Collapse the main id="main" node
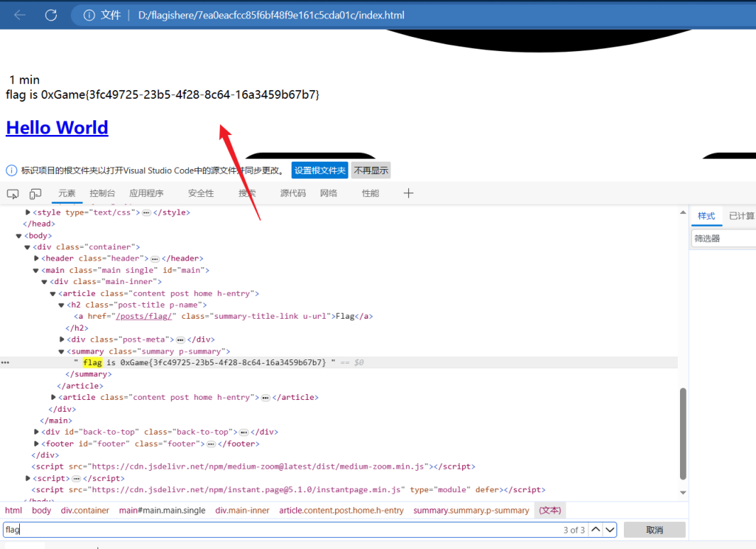Screen dimensions: 756x549 coord(35,270)
